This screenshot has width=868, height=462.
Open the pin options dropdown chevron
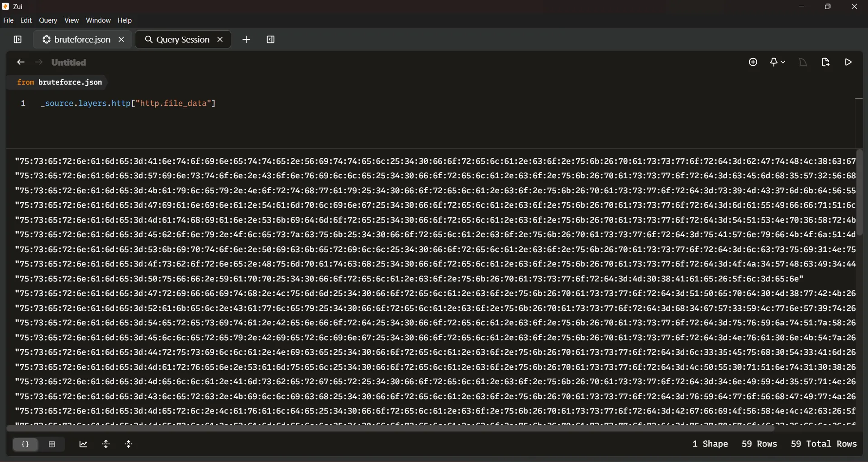click(x=784, y=63)
